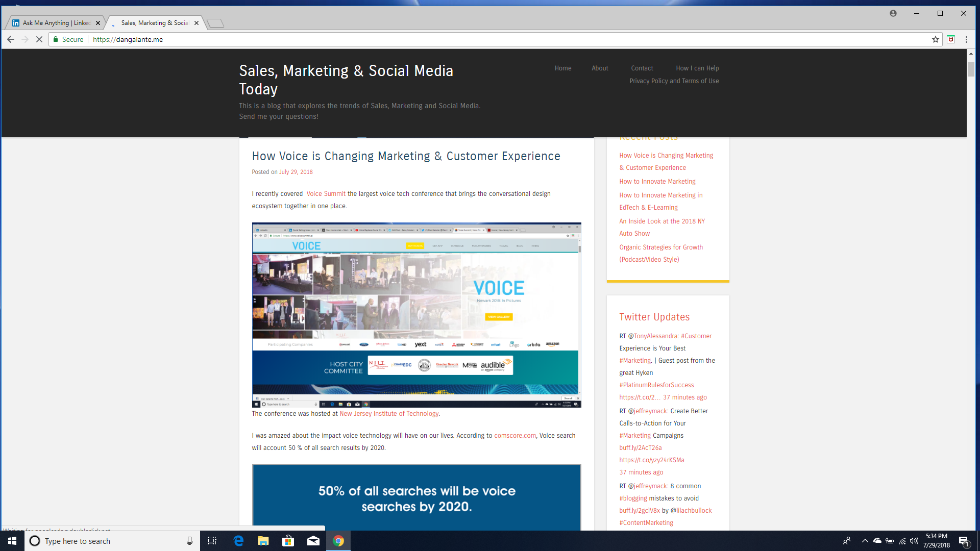Check the battery status tray icon
This screenshot has width=980, height=551.
[890, 541]
